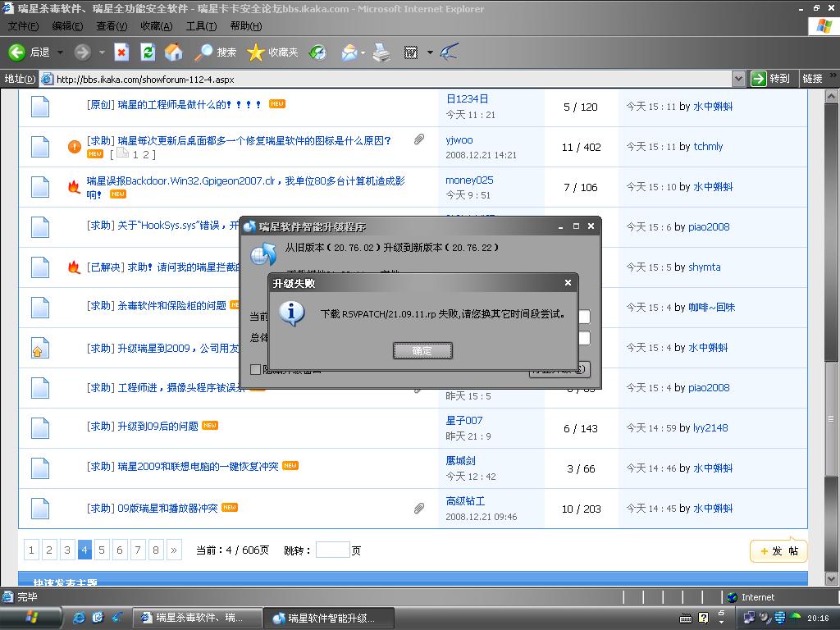
Task: Click the vertical scrollbar thumb
Action: click(831, 418)
